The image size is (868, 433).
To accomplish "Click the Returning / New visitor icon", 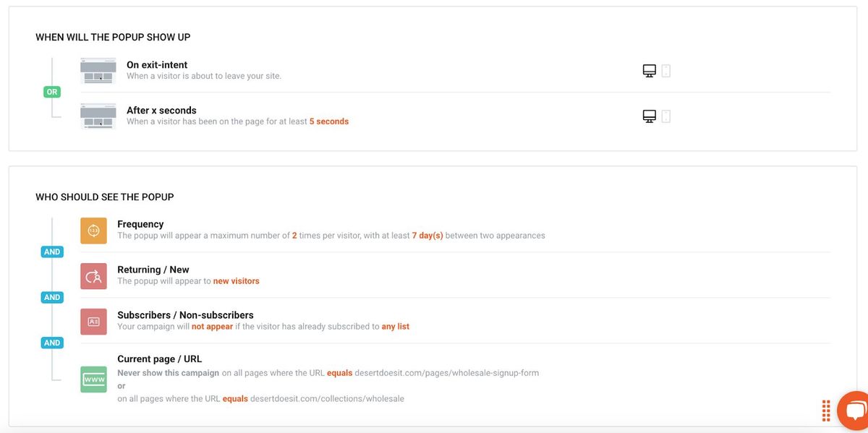I will pyautogui.click(x=93, y=276).
